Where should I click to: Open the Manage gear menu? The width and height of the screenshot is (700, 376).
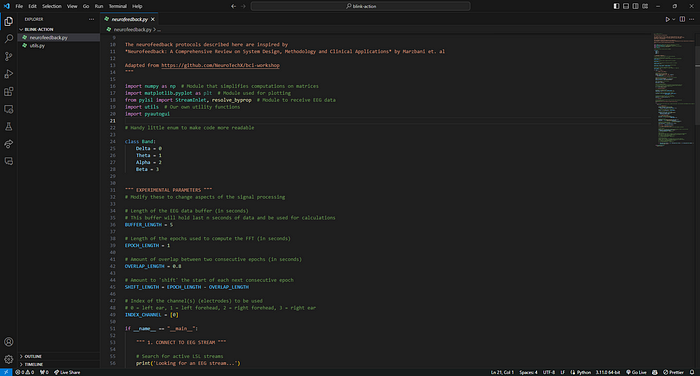tap(8, 359)
